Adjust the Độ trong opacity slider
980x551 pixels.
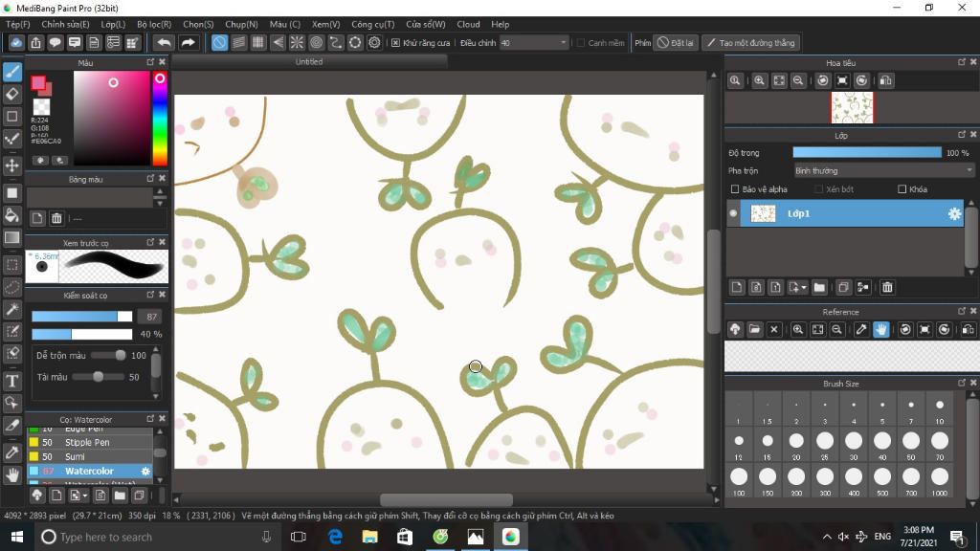tap(867, 152)
